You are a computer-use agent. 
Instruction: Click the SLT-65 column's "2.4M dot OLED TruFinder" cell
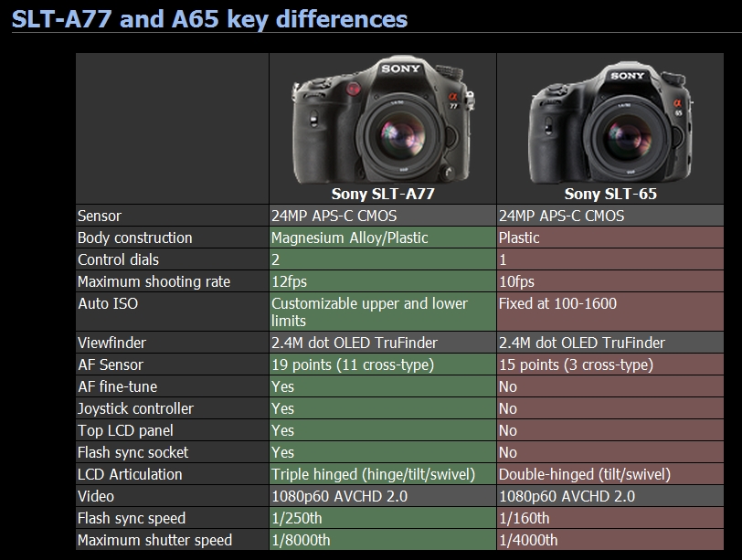[610, 343]
